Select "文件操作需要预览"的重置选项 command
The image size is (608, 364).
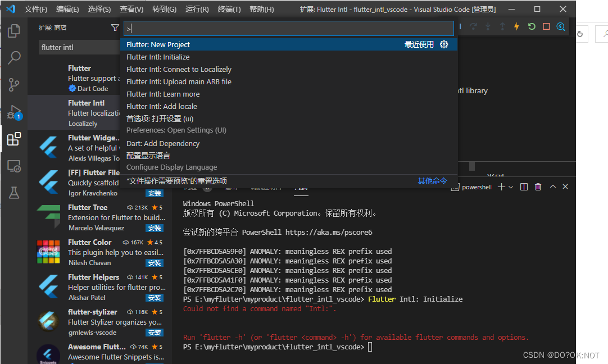[289, 181]
